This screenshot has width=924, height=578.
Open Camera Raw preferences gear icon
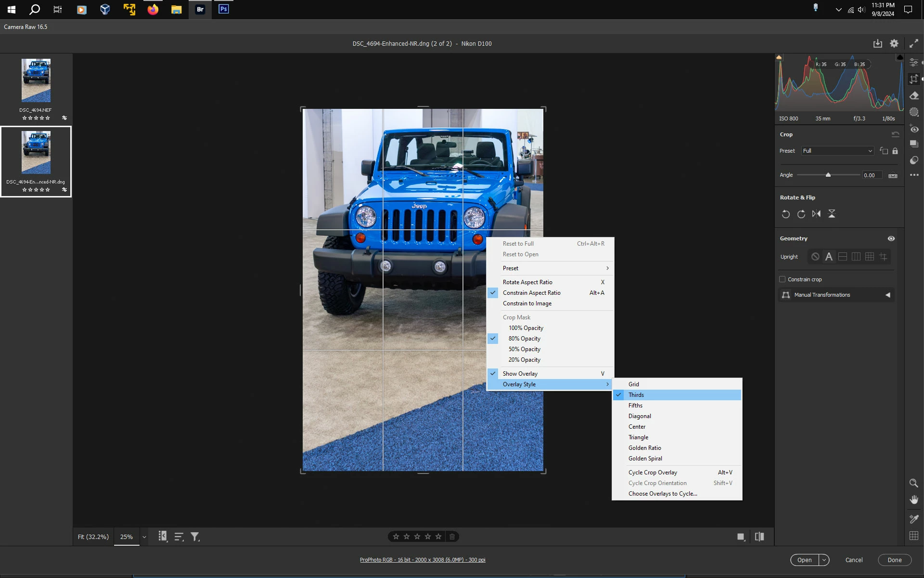coord(894,43)
